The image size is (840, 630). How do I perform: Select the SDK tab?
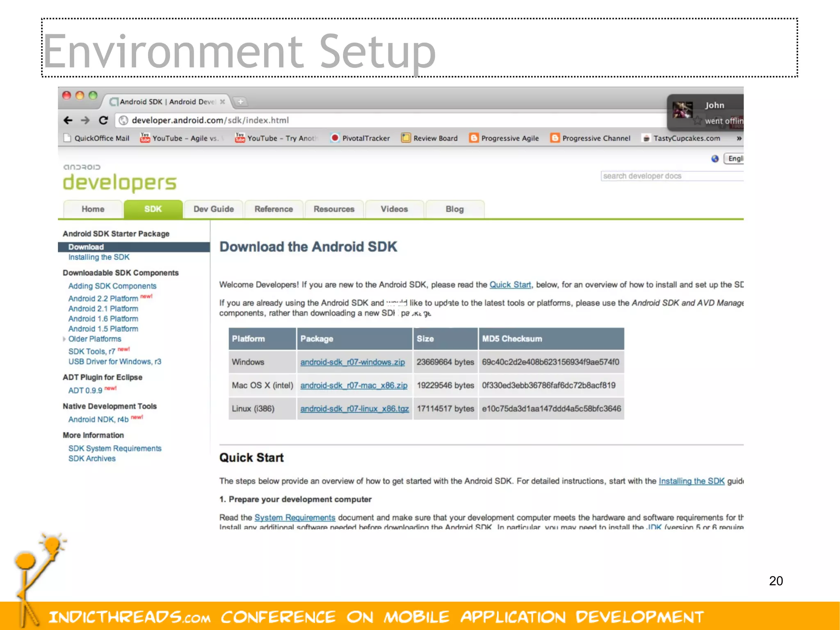pos(153,209)
